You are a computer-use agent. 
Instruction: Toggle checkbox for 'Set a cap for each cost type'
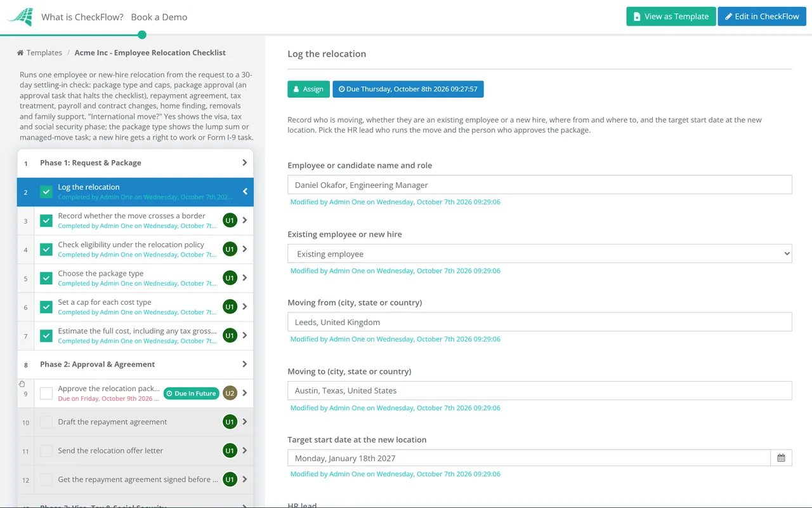[x=46, y=307]
